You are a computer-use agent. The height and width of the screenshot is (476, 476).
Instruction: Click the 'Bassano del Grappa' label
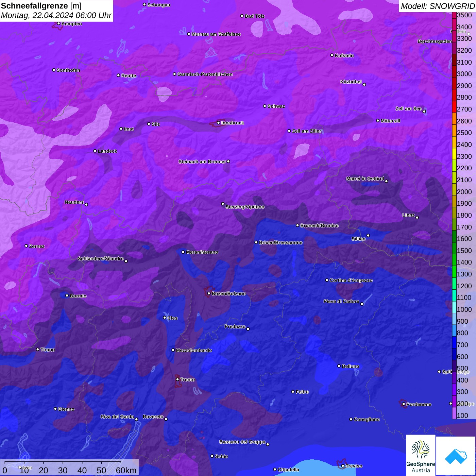click(242, 442)
